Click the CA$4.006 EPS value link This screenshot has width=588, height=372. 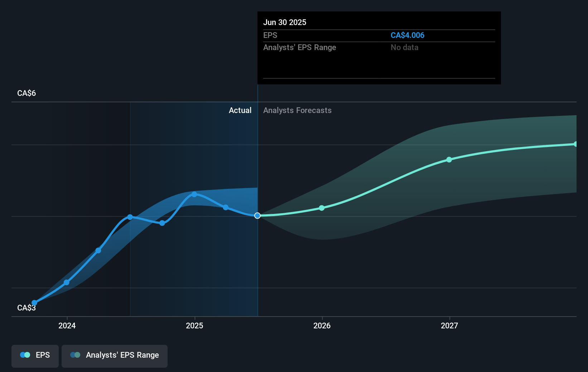point(407,35)
